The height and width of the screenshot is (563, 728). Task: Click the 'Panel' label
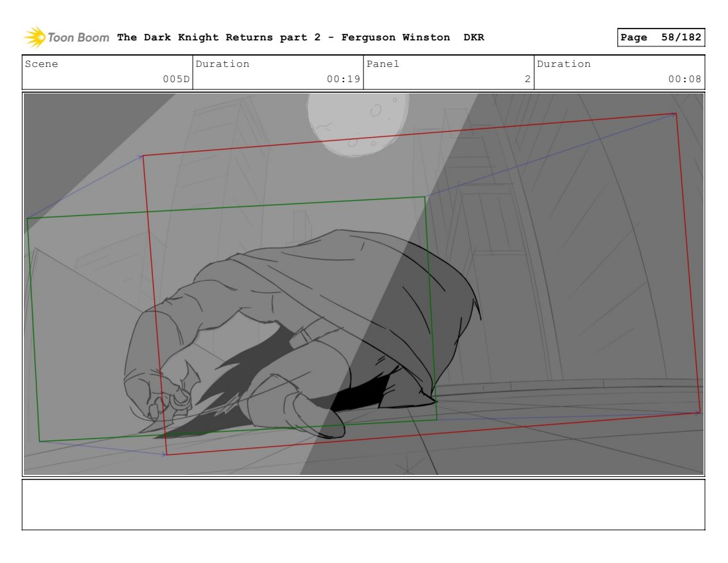pos(383,64)
